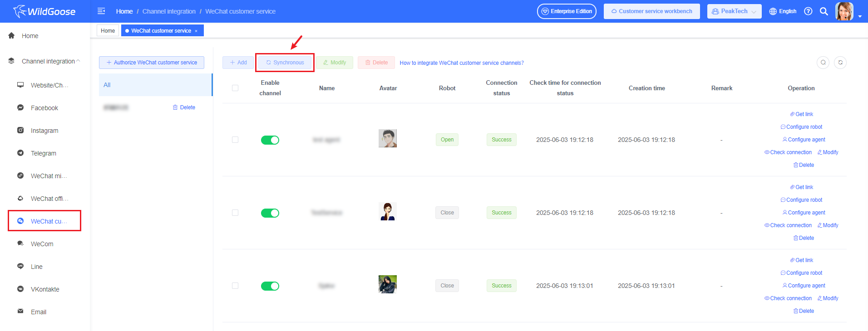Click the user avatar photo

(x=844, y=11)
